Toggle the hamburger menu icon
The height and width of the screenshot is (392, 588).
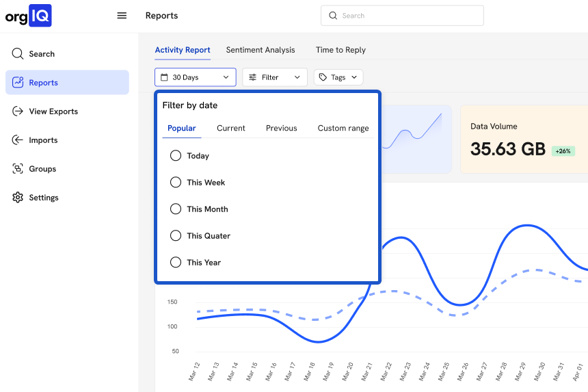point(122,16)
